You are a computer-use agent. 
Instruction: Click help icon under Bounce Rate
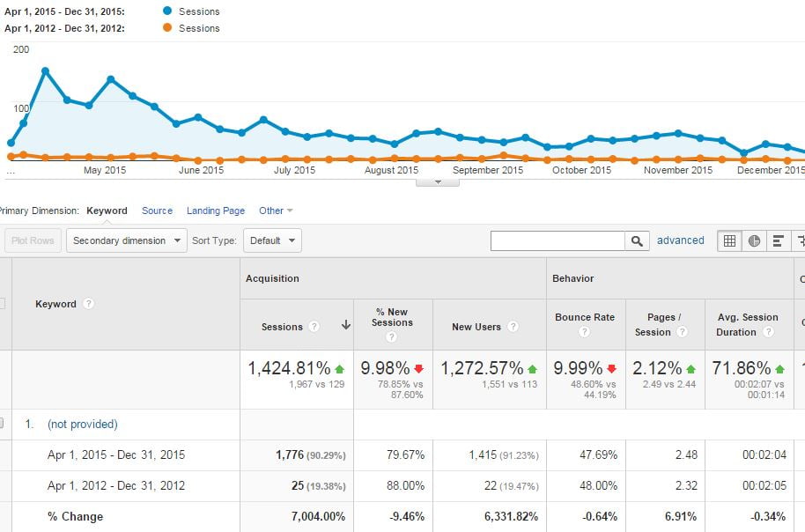(x=584, y=333)
